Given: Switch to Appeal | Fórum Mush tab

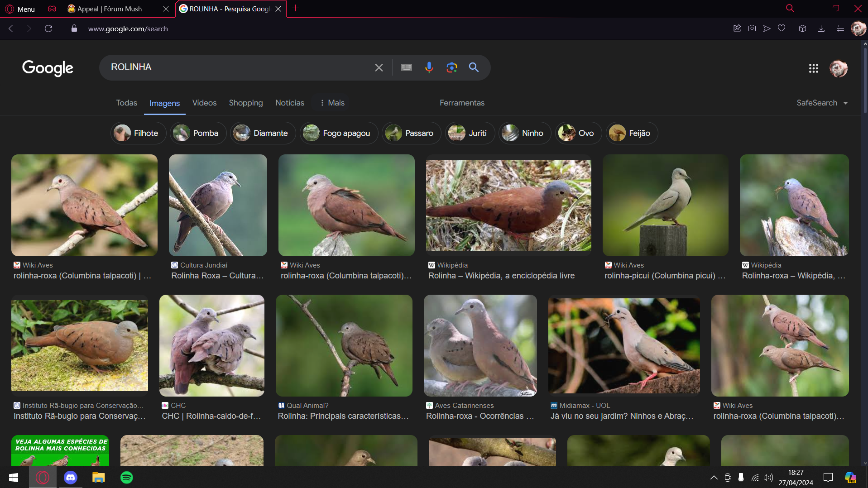Looking at the screenshot, I should click(110, 9).
